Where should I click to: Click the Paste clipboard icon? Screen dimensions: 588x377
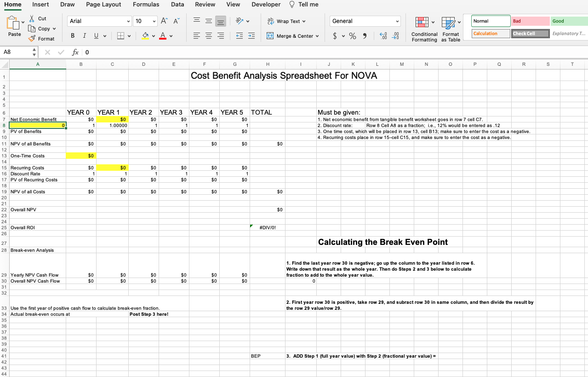pos(12,22)
